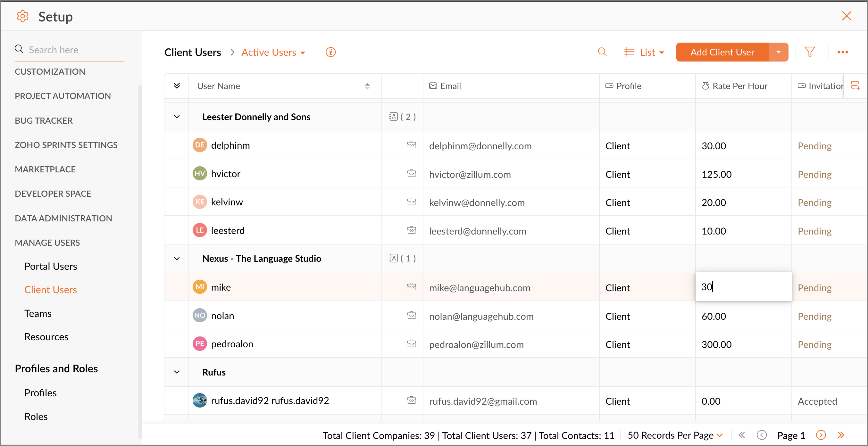Open the filter funnel icon
868x446 pixels.
809,52
